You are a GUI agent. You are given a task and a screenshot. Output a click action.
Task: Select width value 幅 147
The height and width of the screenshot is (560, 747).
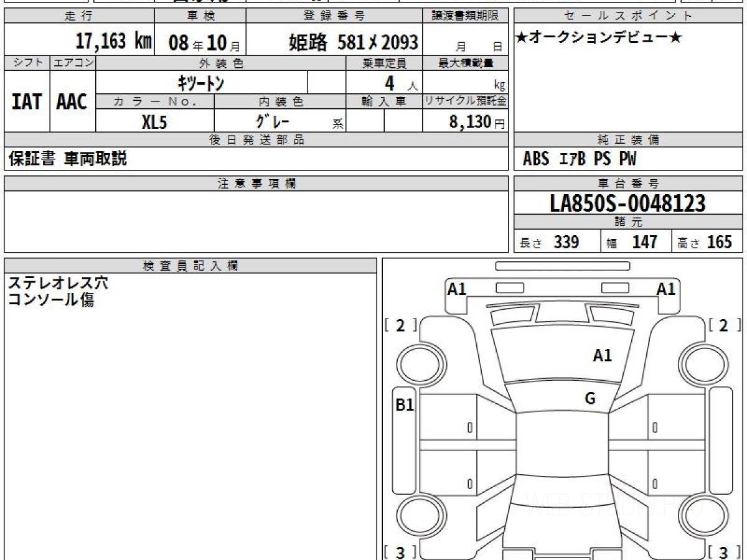click(632, 242)
